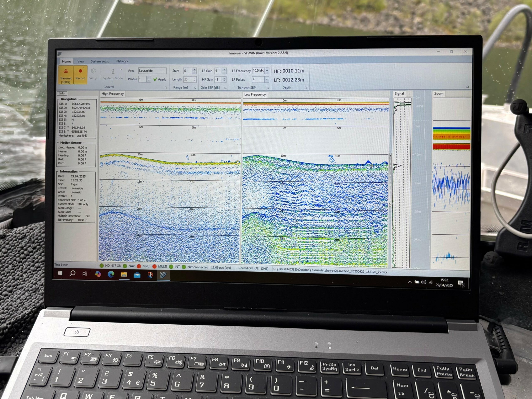Screen dimensions: 532x399
Task: Open the Setup gear icon
Action: 93,74
